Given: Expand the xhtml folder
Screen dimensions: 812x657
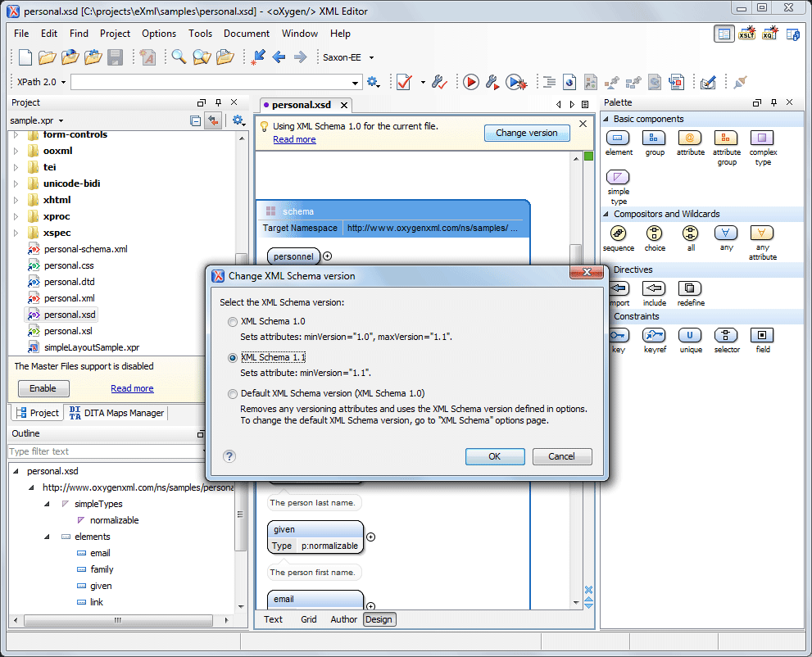Looking at the screenshot, I should [x=16, y=200].
